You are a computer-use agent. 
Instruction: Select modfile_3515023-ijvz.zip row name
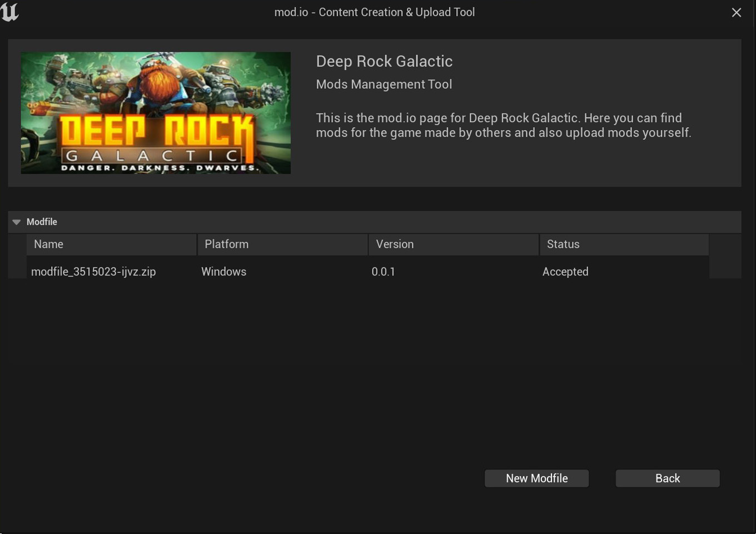pyautogui.click(x=93, y=272)
